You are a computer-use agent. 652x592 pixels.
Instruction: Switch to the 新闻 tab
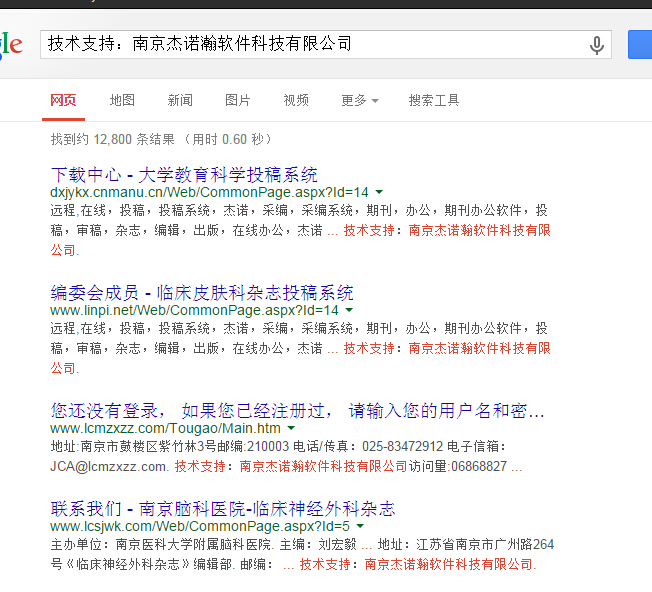click(x=180, y=100)
